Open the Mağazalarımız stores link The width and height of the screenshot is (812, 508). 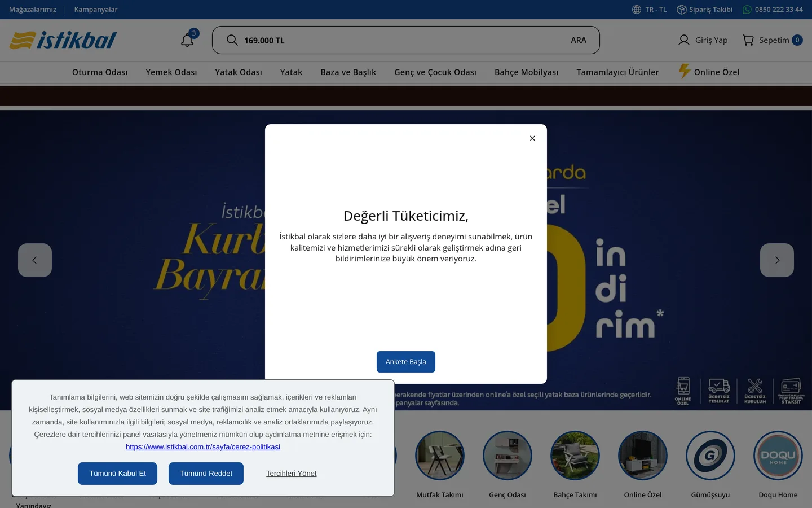pos(33,10)
